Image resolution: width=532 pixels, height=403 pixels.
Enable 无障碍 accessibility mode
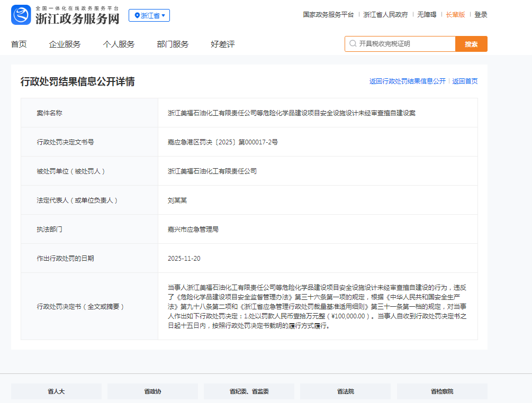pyautogui.click(x=427, y=15)
